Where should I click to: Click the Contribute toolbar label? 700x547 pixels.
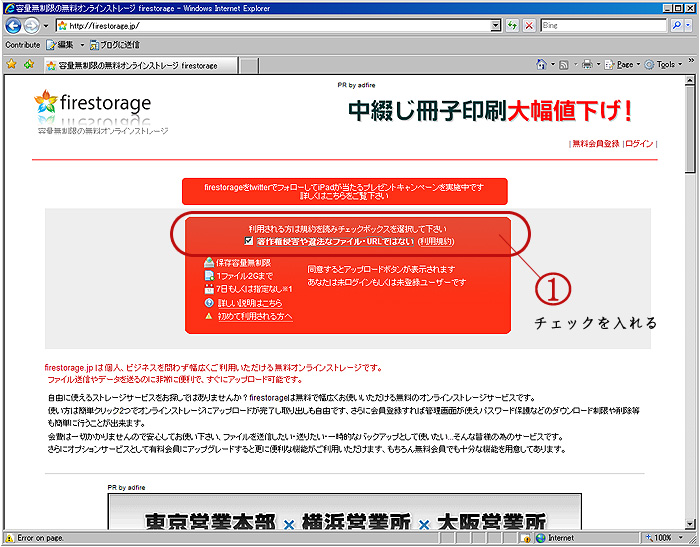[23, 45]
